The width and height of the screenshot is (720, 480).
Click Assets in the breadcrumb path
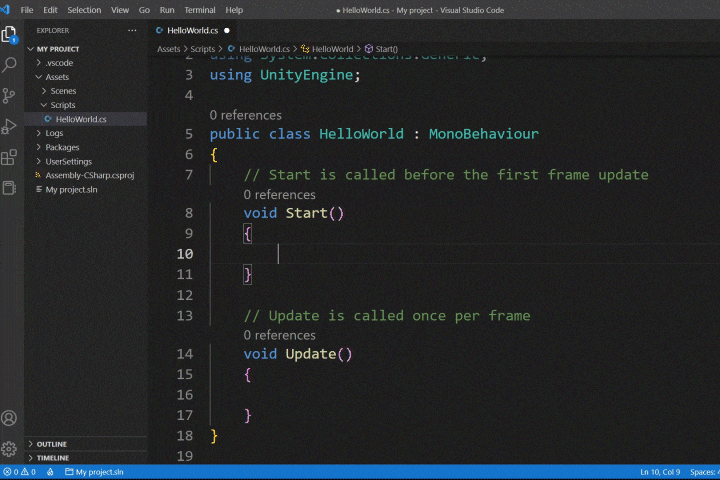(x=169, y=49)
